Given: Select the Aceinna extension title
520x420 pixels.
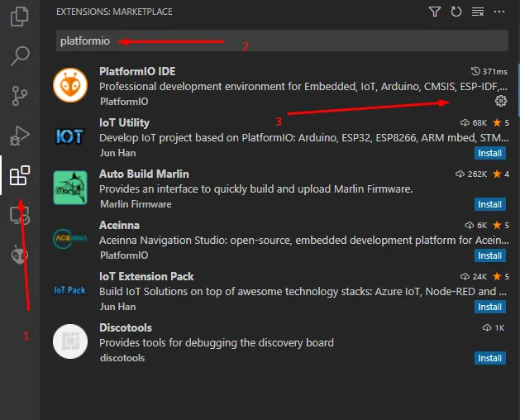Looking at the screenshot, I should click(119, 225).
